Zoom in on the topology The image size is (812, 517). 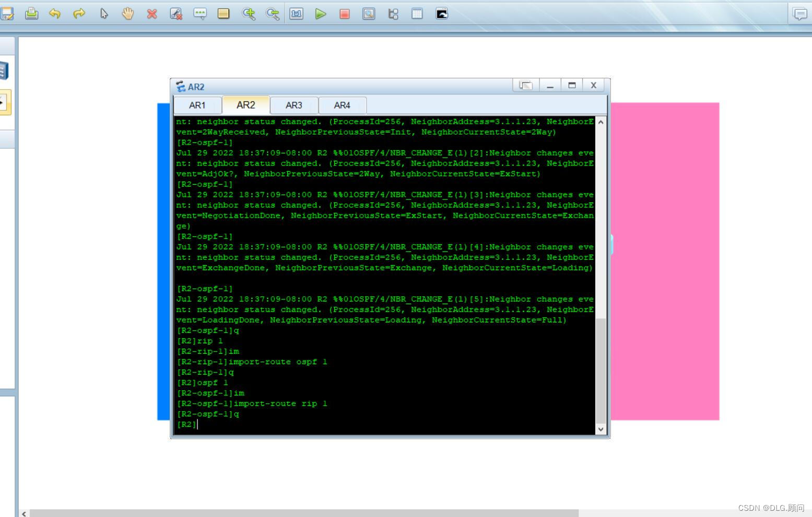(249, 14)
